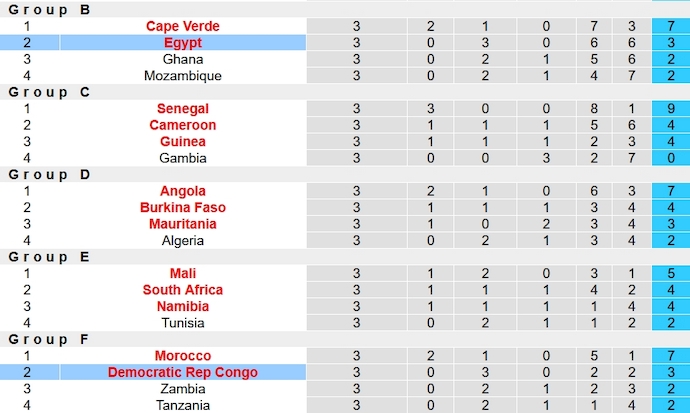
Task: Open Tunisia team entry
Action: click(x=182, y=323)
